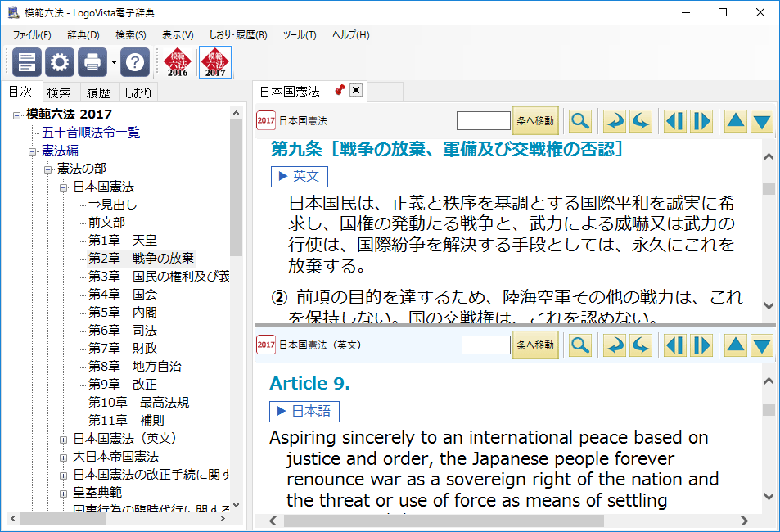
Task: Click the search magnifier in the 日本国憲法 pane
Action: (x=580, y=121)
